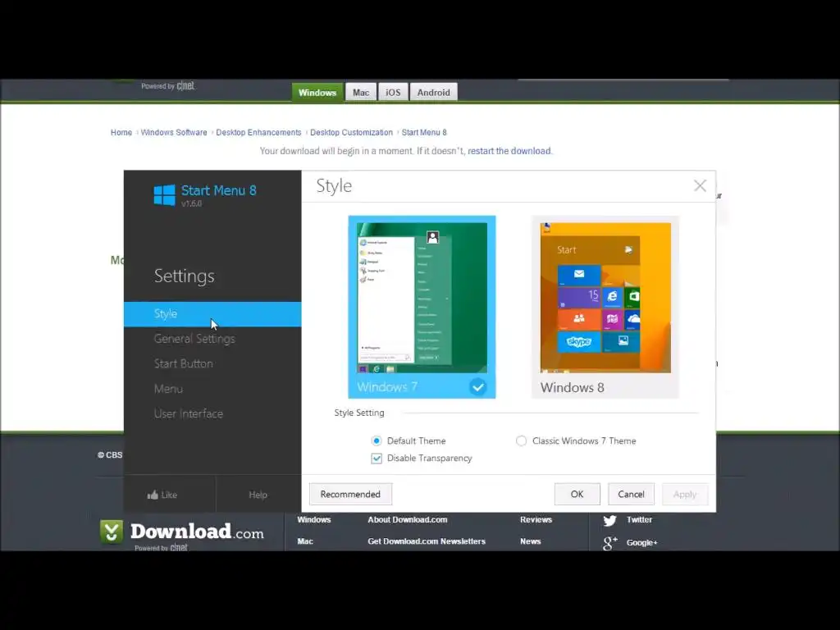
Task: Click the Start Menu 8 breadcrumb link
Action: [x=424, y=132]
